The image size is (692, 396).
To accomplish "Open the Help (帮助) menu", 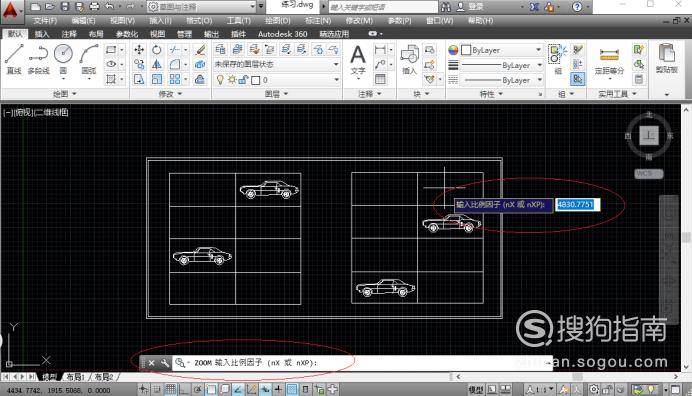I will coord(480,21).
